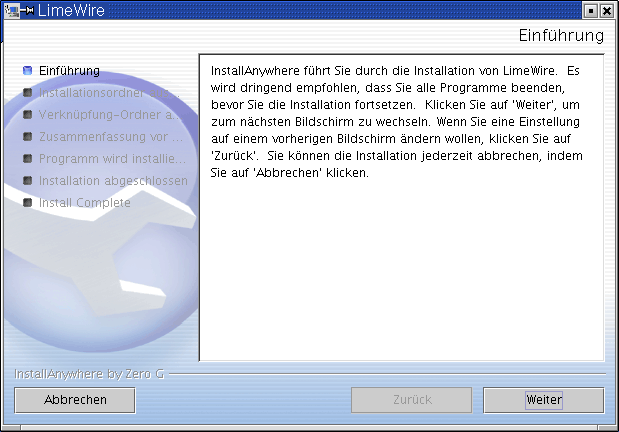Click the bullet icon beside Zusammenfassung step

28,137
